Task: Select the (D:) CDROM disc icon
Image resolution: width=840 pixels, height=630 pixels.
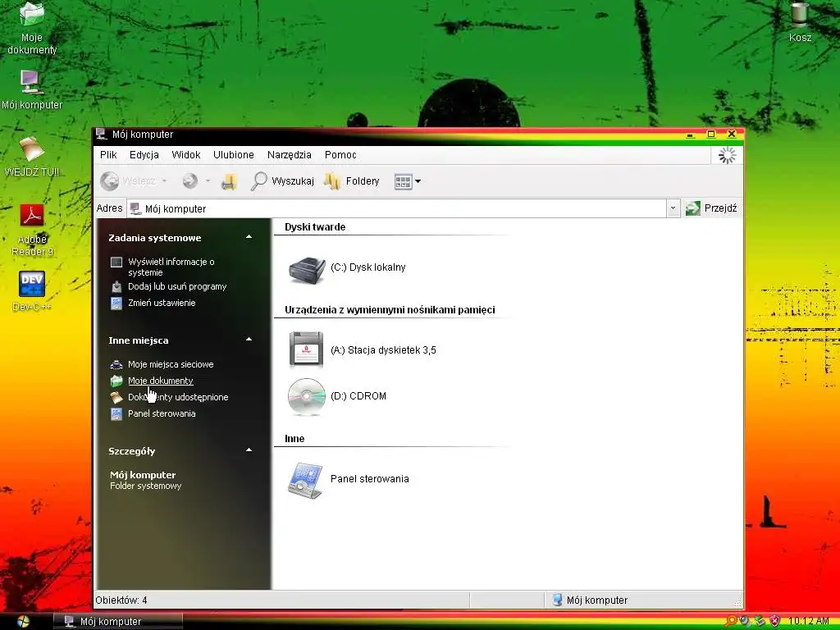Action: [307, 397]
